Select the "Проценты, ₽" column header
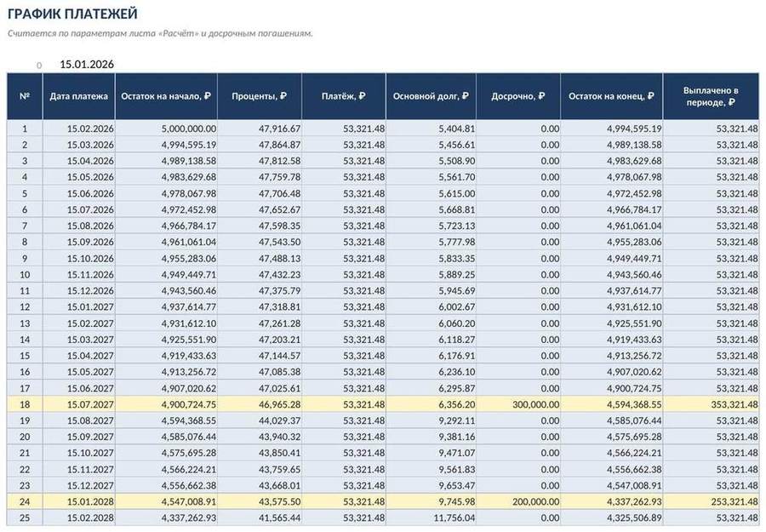This screenshot has width=766, height=532. click(260, 96)
